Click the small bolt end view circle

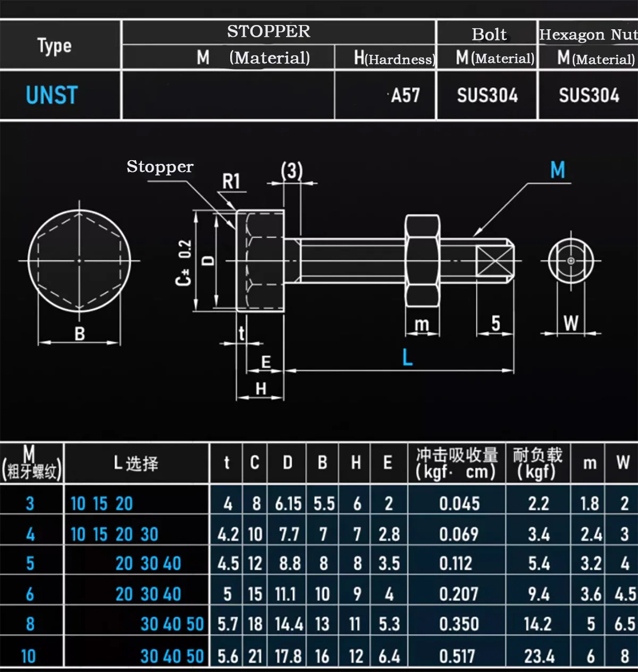point(571,261)
